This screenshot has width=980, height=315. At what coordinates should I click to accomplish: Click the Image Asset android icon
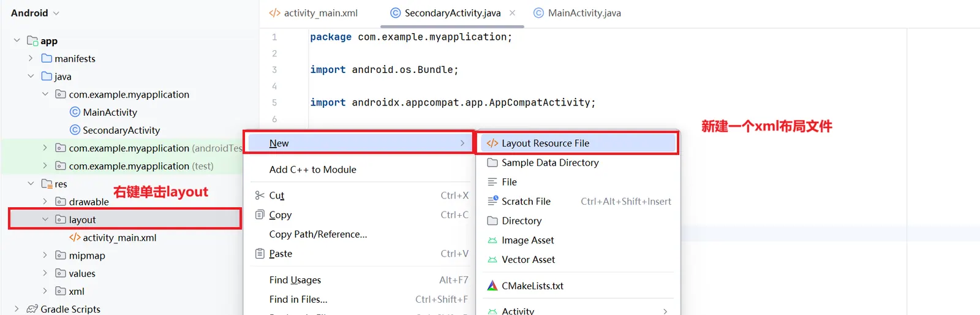point(492,240)
